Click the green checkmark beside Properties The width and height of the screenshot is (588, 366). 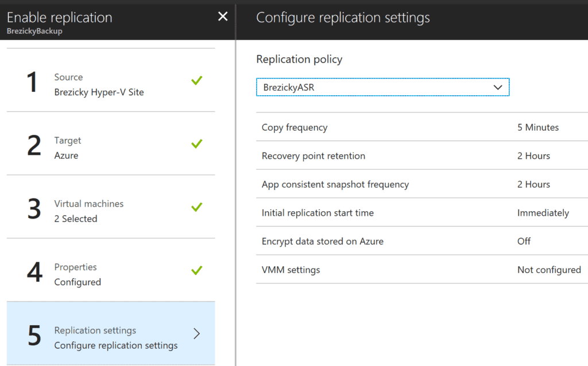(x=196, y=270)
